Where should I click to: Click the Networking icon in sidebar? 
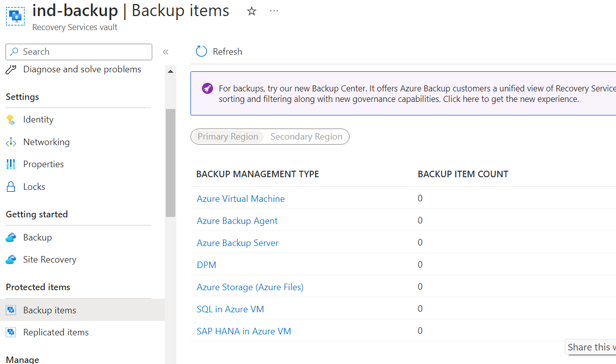[x=11, y=142]
